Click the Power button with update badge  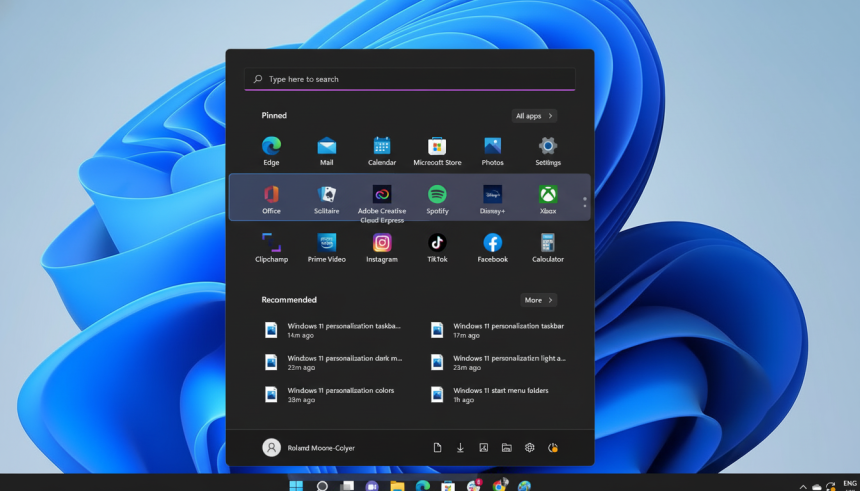pyautogui.click(x=553, y=448)
